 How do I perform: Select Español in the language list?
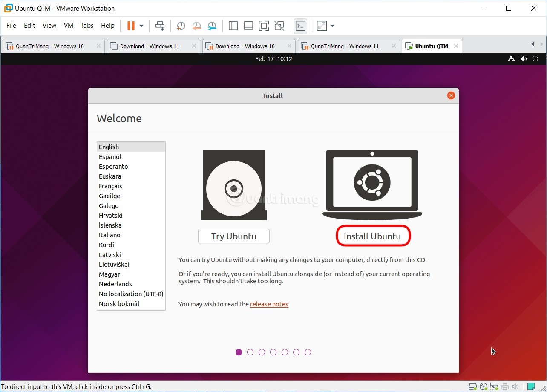point(131,157)
